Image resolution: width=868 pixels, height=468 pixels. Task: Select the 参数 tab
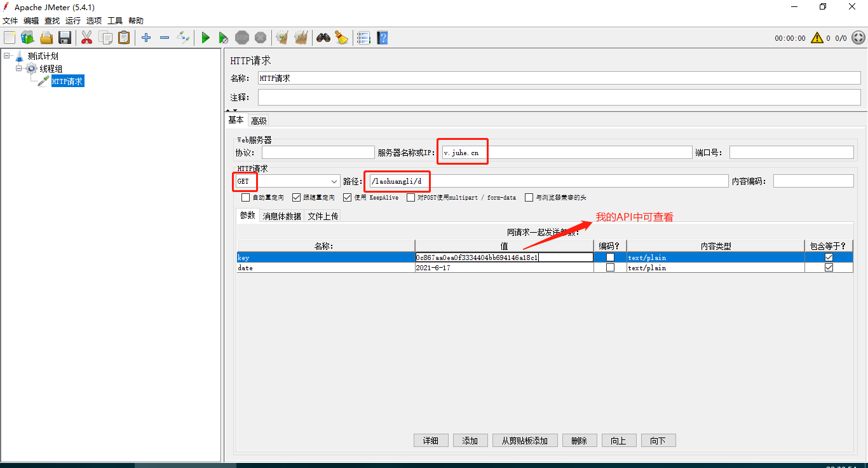(247, 216)
